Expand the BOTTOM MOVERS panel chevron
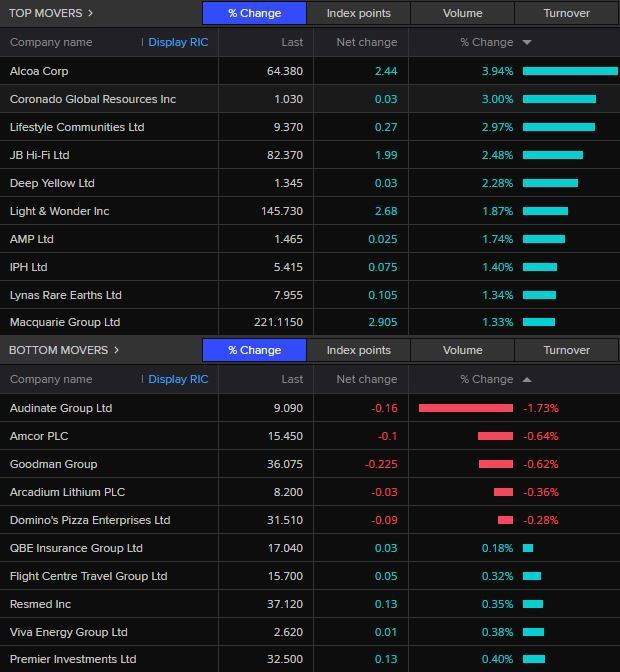The width and height of the screenshot is (620, 672). [116, 350]
